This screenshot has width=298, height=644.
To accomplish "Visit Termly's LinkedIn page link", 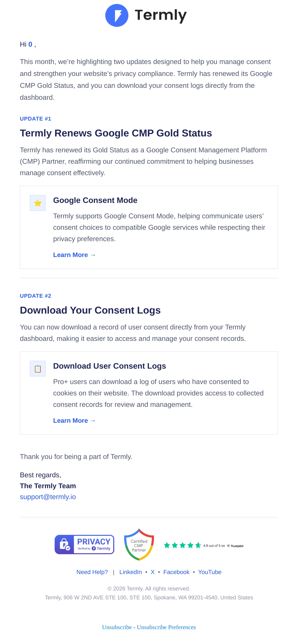I will (131, 572).
